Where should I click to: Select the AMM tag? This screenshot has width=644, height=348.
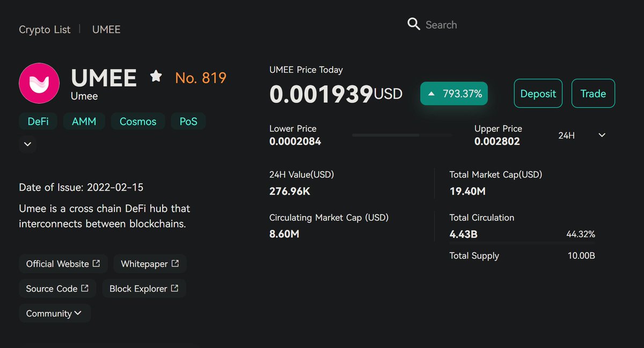(x=84, y=121)
